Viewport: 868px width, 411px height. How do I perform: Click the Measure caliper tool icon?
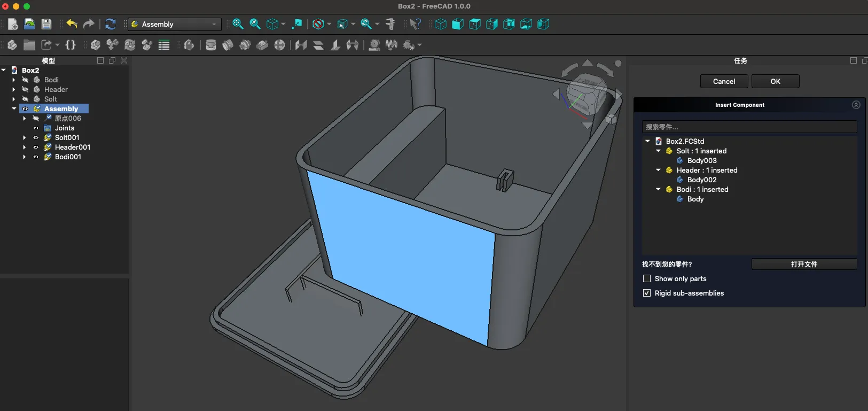point(390,24)
